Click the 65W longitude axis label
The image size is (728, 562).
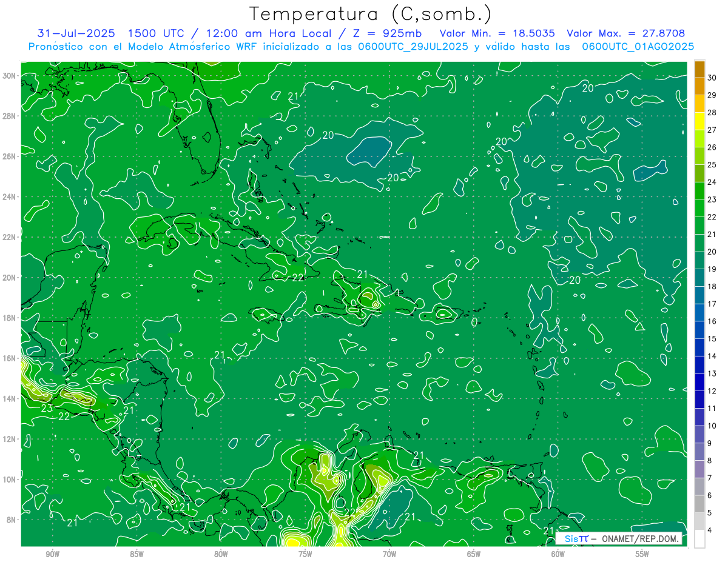(x=474, y=555)
